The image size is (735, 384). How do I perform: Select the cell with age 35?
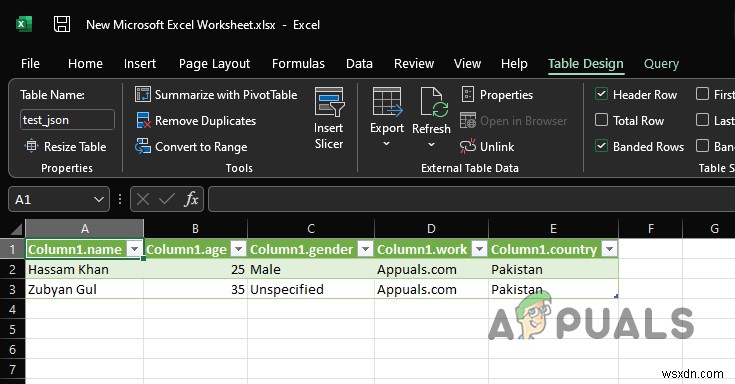[x=195, y=289]
